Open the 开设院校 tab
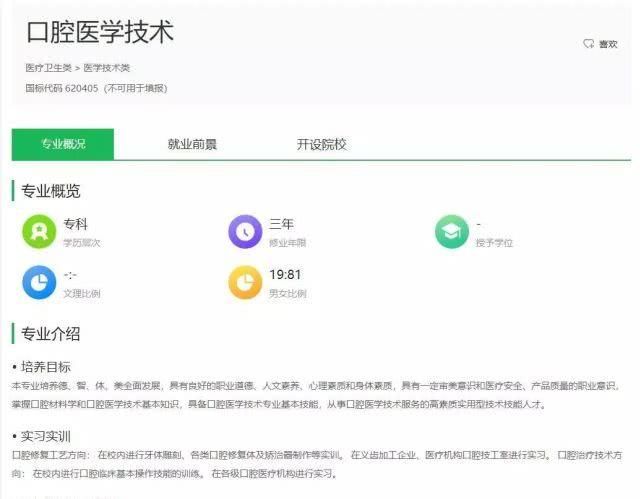640x499 pixels. tap(321, 144)
